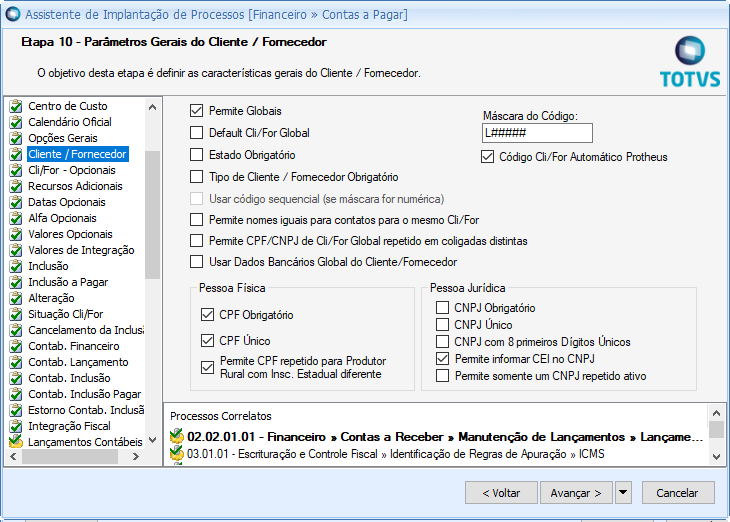The width and height of the screenshot is (730, 522).
Task: Click the check icon beside Valores Opcionais
Action: 16,234
